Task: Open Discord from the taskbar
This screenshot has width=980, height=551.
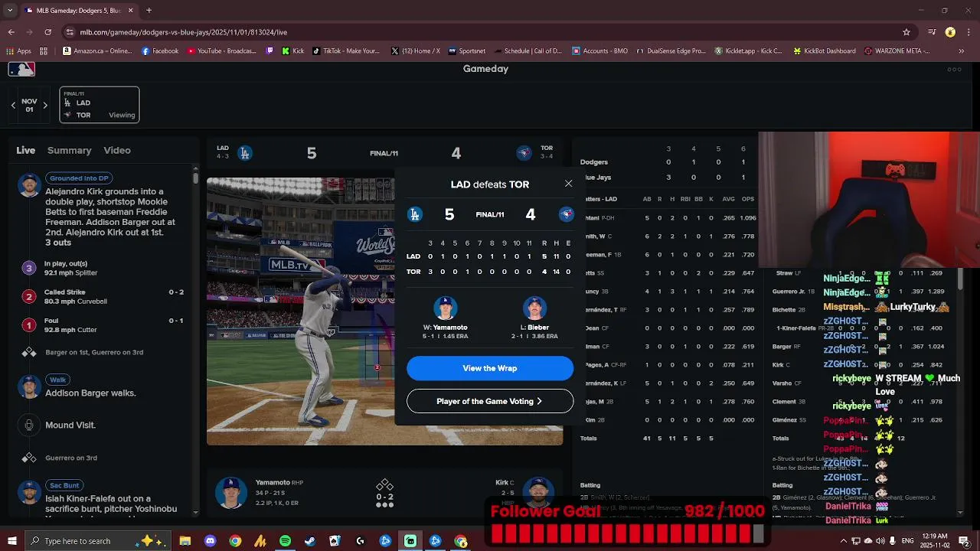Action: click(x=210, y=541)
